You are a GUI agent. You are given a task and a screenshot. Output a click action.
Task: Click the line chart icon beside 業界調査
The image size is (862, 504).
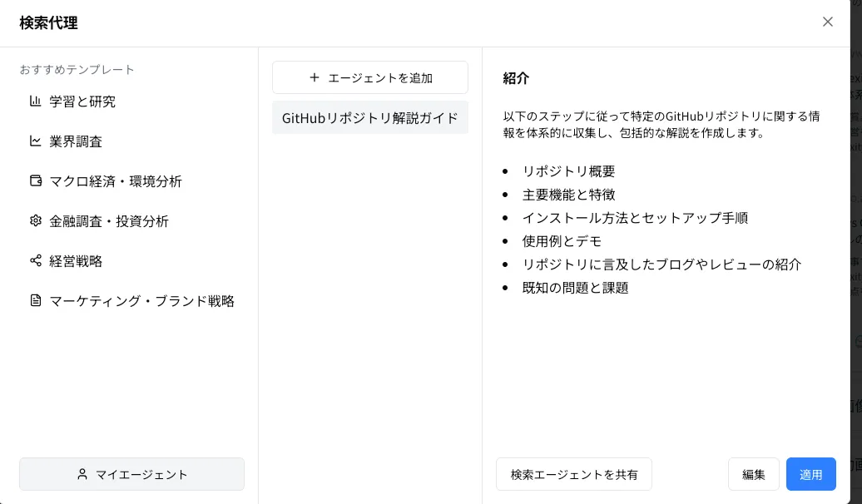coord(35,141)
